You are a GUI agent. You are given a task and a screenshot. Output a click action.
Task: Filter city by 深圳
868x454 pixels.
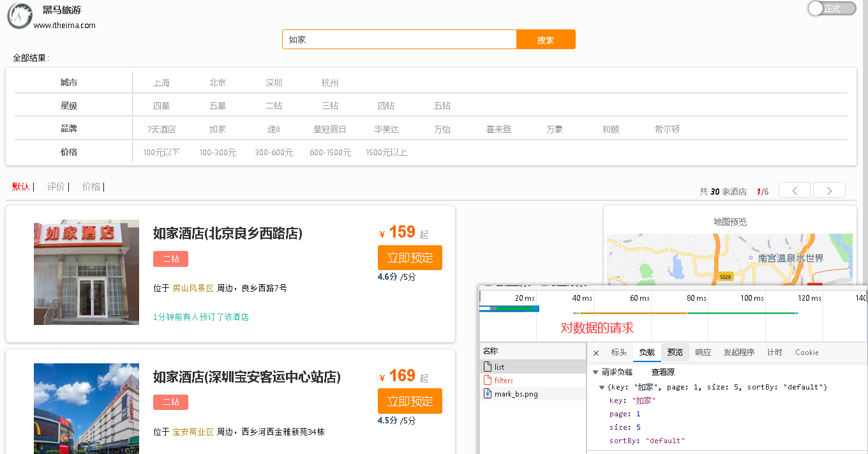(274, 83)
